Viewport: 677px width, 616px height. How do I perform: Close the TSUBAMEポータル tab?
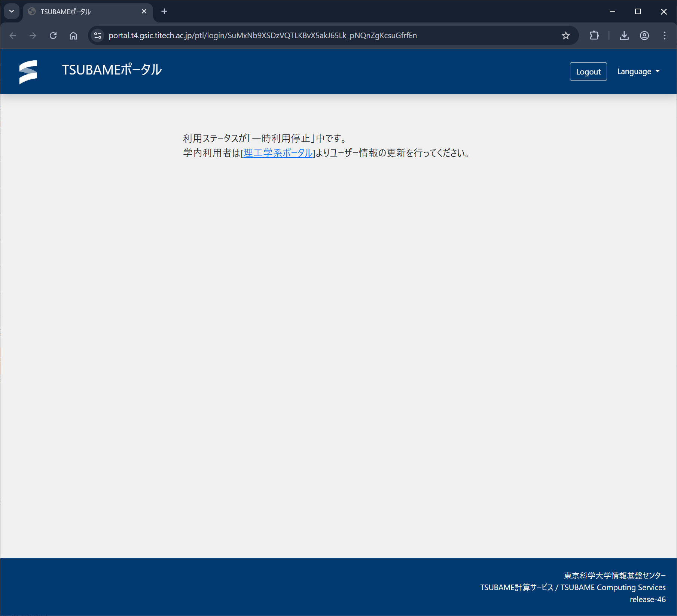[144, 11]
